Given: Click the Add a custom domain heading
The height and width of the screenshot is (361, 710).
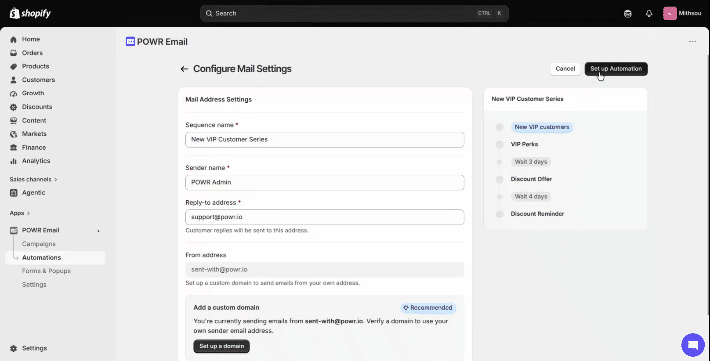Looking at the screenshot, I should click(226, 308).
